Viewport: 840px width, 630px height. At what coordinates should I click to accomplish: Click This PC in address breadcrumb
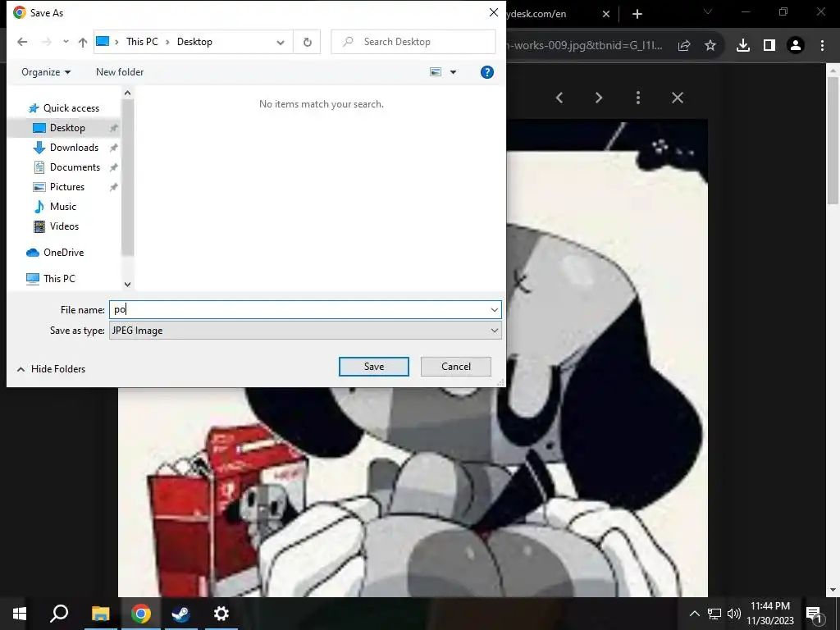(142, 42)
